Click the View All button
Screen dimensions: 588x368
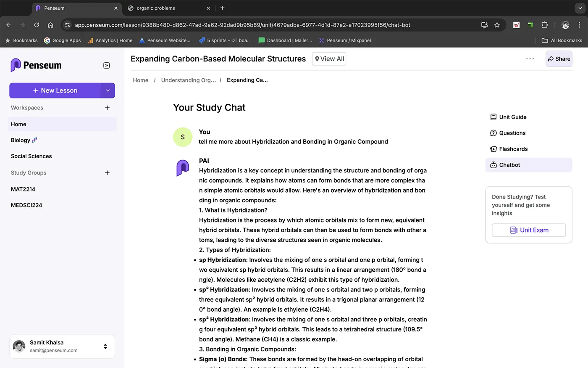(329, 59)
